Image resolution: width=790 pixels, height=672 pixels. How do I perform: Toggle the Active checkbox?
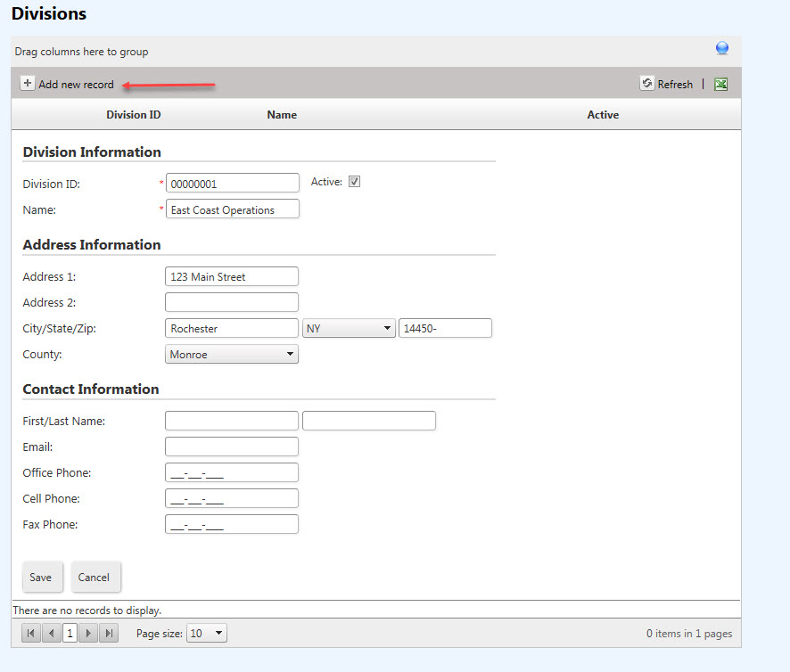coord(354,182)
